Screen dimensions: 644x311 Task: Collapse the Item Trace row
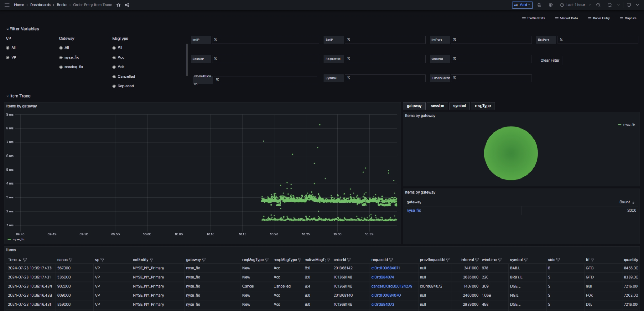[18, 96]
